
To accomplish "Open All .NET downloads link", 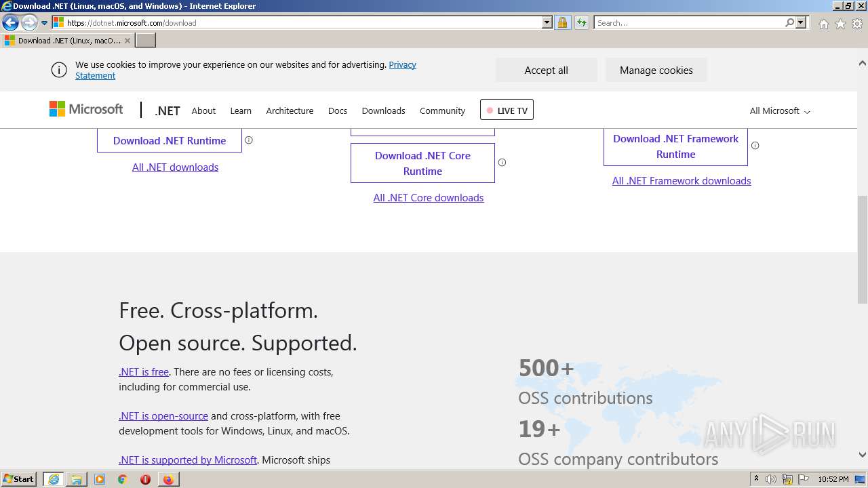I will pos(175,167).
